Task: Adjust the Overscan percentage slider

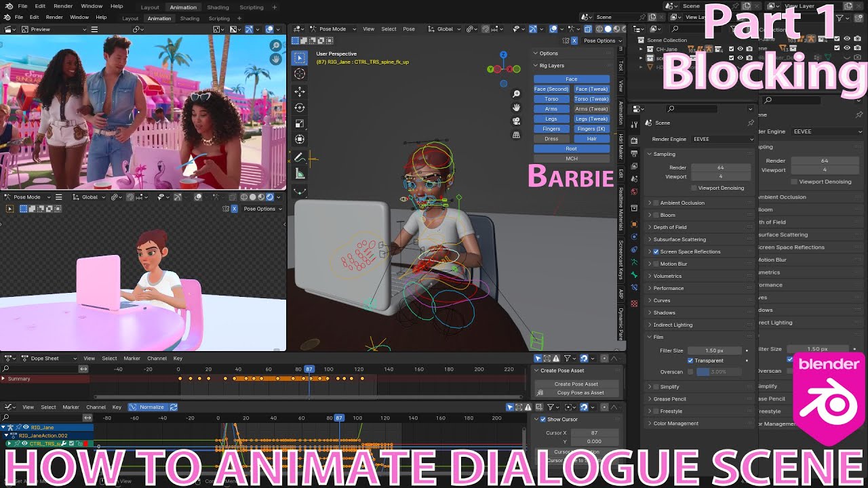Action: [x=721, y=372]
